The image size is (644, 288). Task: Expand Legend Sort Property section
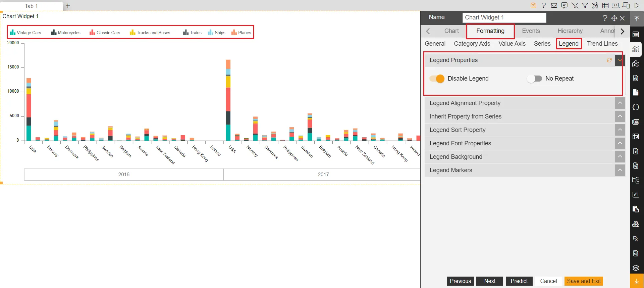click(x=620, y=130)
